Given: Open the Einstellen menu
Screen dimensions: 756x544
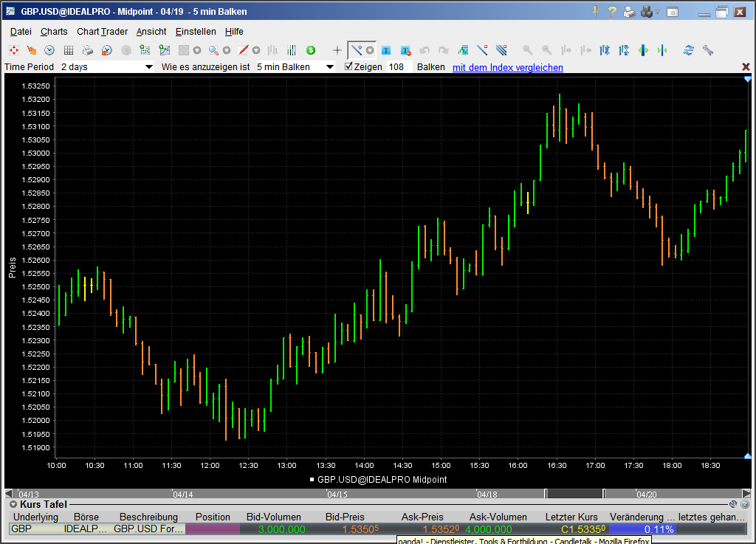Looking at the screenshot, I should click(196, 32).
